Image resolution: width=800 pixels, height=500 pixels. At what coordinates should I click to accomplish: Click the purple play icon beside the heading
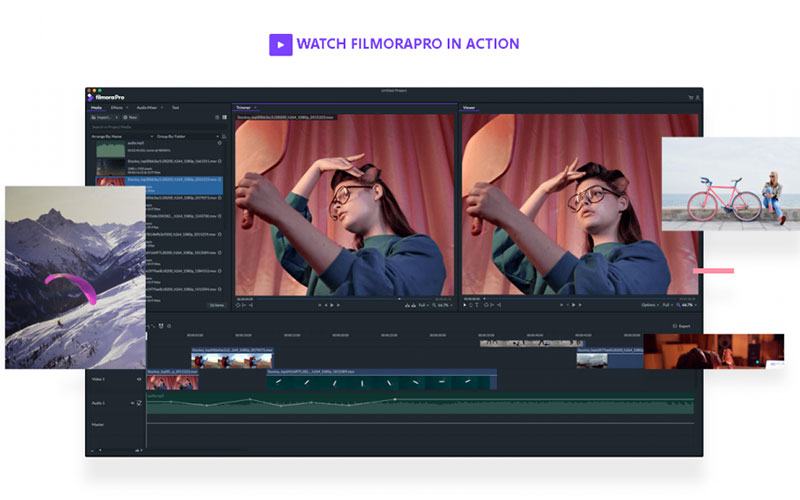coord(281,44)
